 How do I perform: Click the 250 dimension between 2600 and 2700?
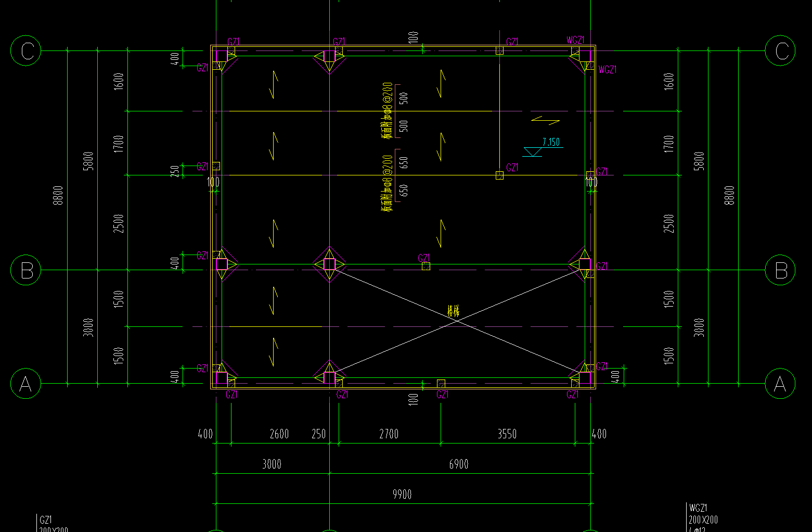[318, 434]
